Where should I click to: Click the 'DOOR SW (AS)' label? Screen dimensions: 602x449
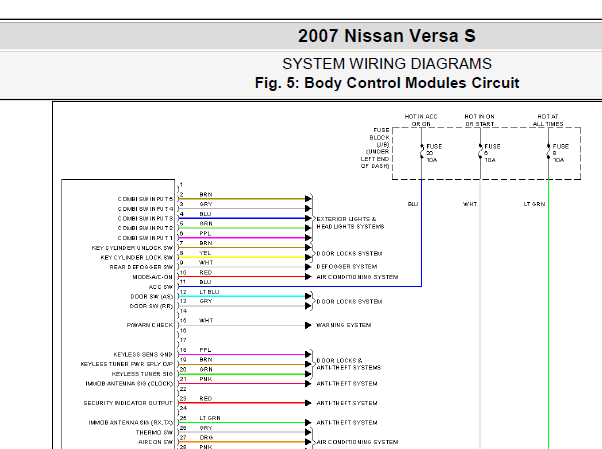[x=152, y=297]
